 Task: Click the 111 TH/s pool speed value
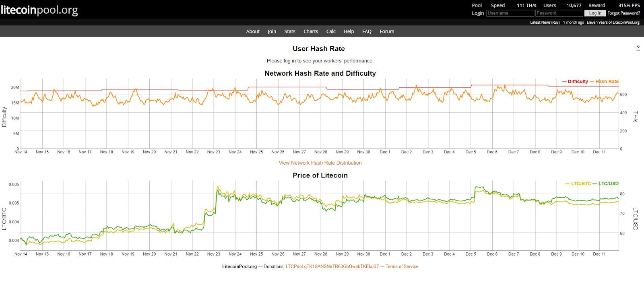tap(526, 6)
